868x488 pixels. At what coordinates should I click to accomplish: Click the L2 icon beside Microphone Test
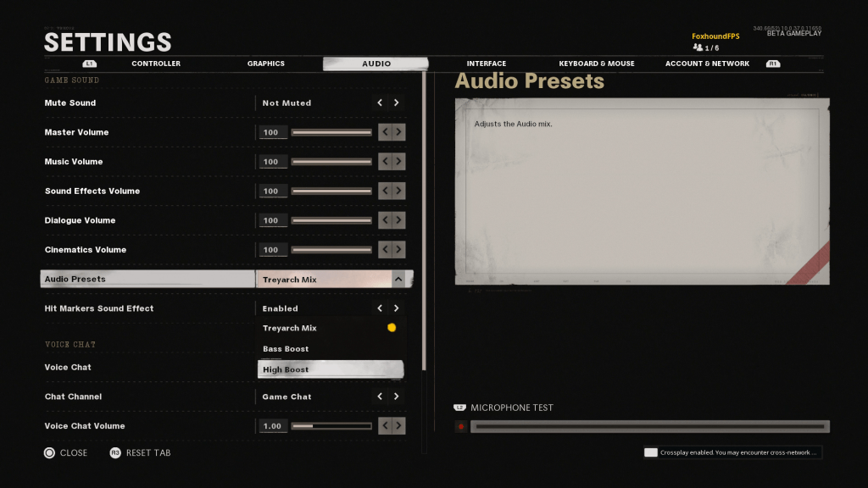(462, 408)
